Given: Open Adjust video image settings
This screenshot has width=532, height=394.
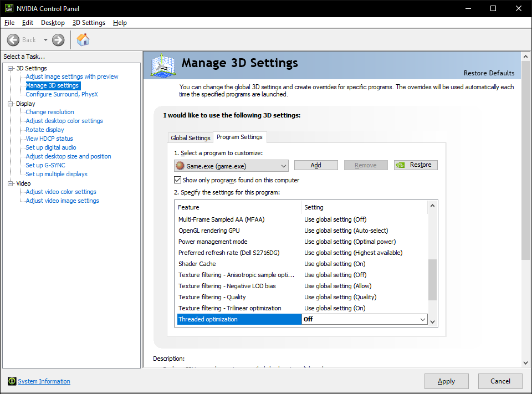Looking at the screenshot, I should 63,201.
